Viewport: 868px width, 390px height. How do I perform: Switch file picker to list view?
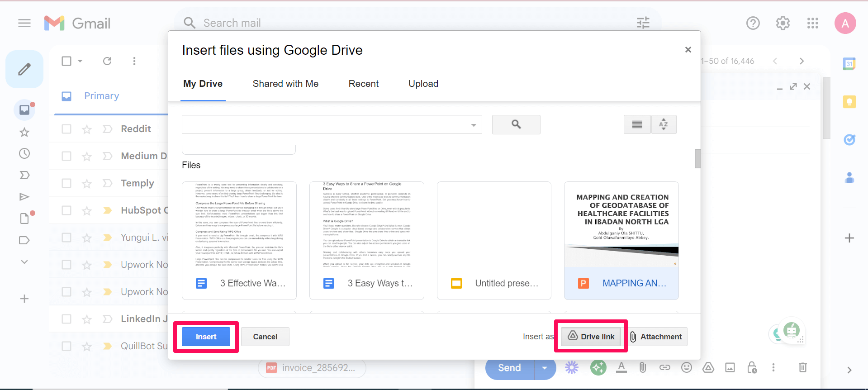tap(637, 124)
